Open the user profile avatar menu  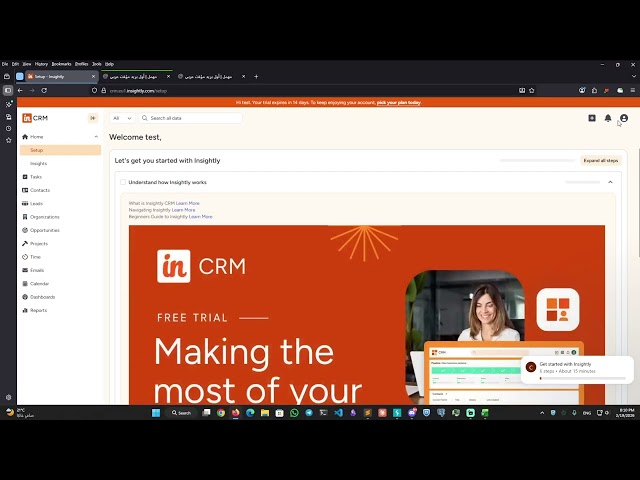pos(624,118)
